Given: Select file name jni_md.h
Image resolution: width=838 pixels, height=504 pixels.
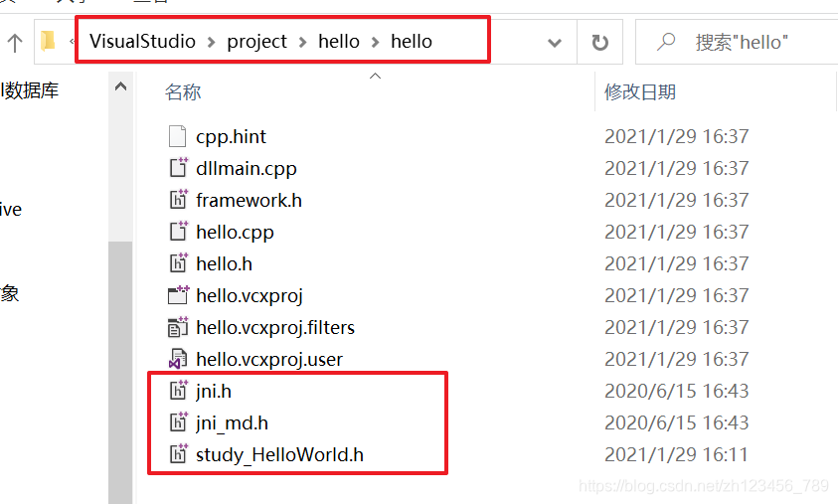Looking at the screenshot, I should click(x=232, y=423).
